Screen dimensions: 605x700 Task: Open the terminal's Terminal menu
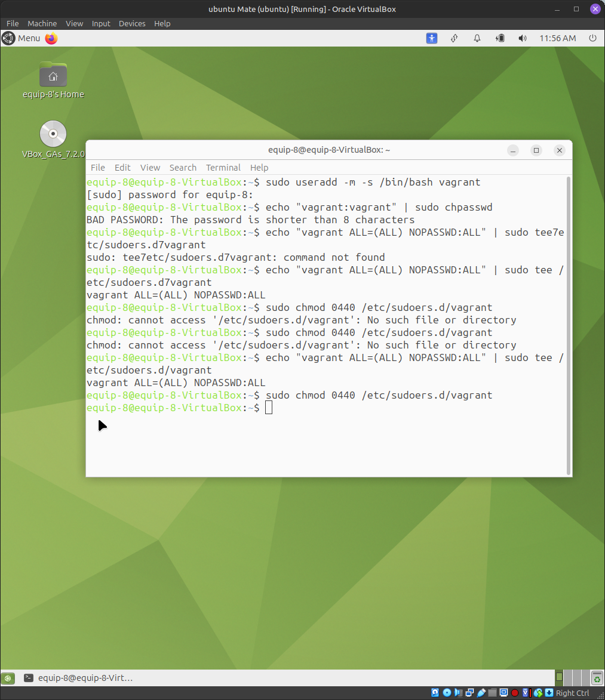pyautogui.click(x=223, y=168)
